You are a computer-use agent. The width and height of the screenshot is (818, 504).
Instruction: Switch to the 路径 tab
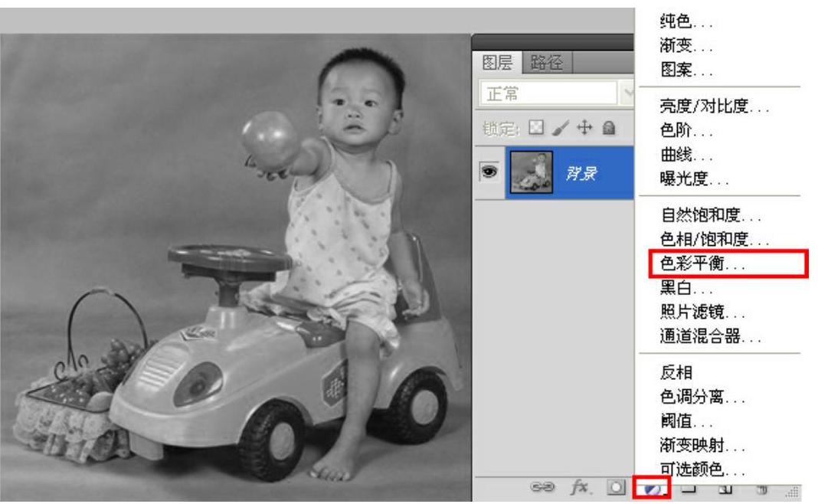point(547,63)
